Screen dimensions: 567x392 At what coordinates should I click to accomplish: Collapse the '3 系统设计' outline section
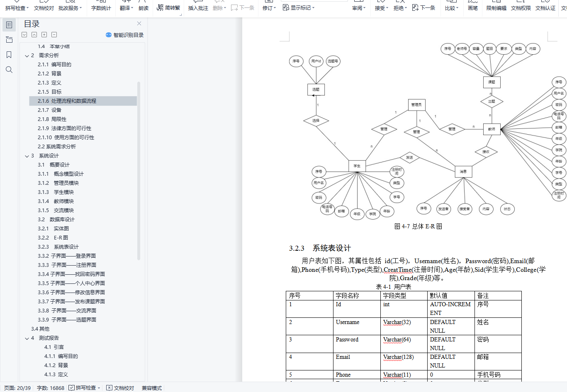point(27,156)
